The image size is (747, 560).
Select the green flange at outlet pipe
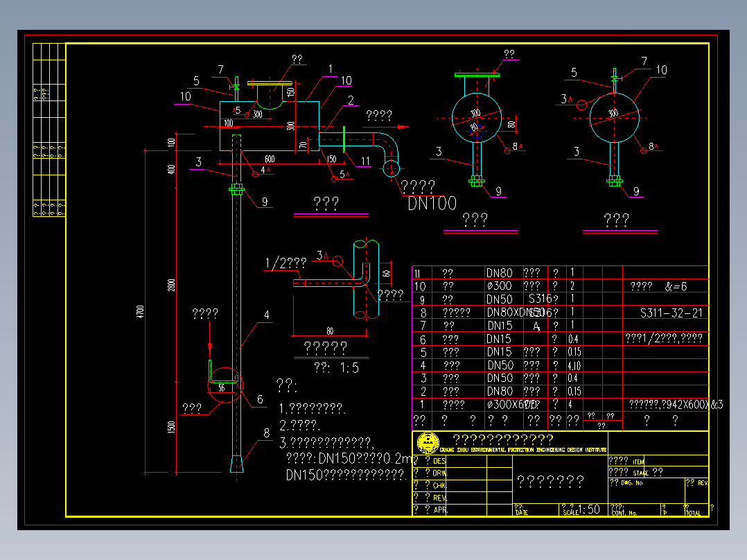coord(344,139)
